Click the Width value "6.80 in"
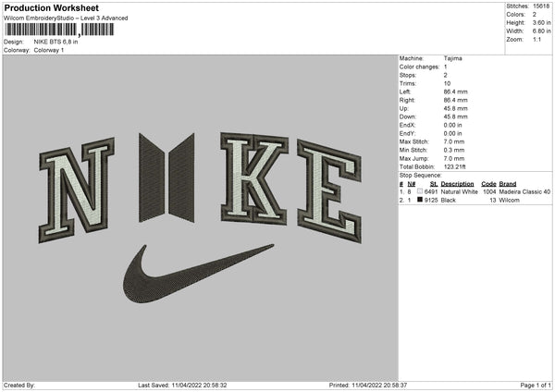The width and height of the screenshot is (555, 392). tap(541, 31)
